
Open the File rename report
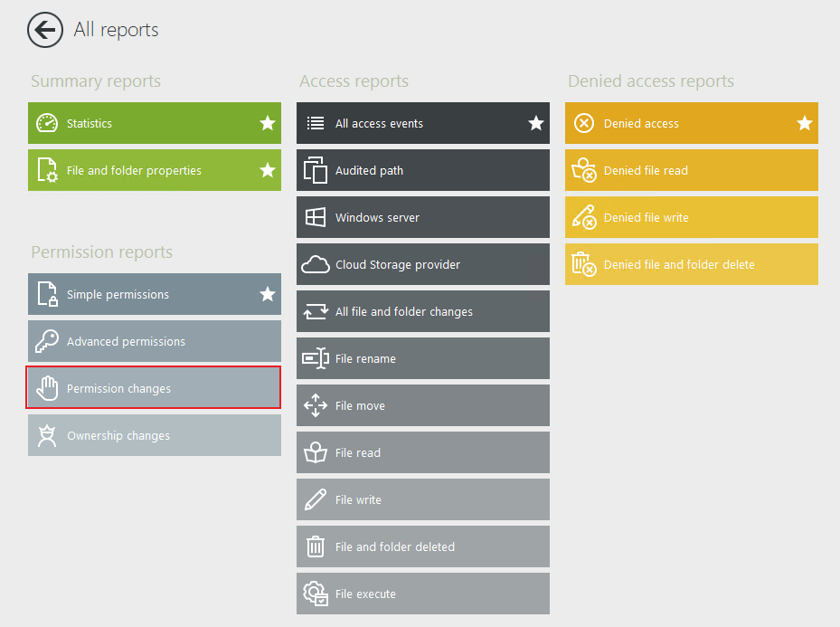(x=422, y=358)
